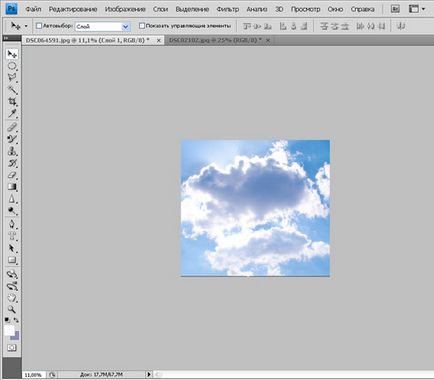The width and height of the screenshot is (434, 380).
Task: Close the DSC064591.jpg document tab
Action: pos(159,40)
